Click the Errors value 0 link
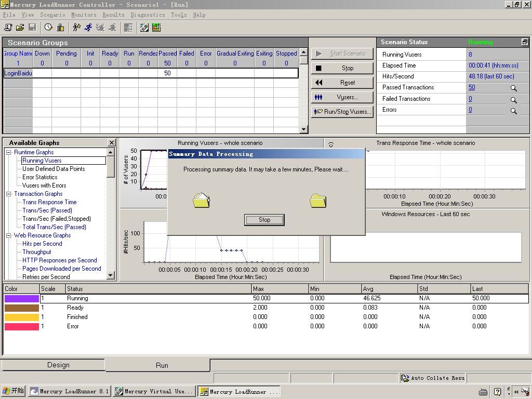The width and height of the screenshot is (532, 399). pos(470,110)
